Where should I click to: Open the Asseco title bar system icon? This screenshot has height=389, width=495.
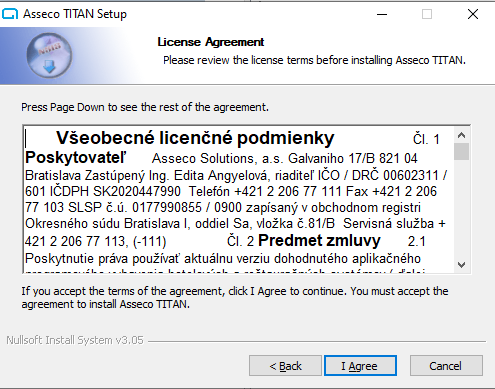tap(10, 14)
